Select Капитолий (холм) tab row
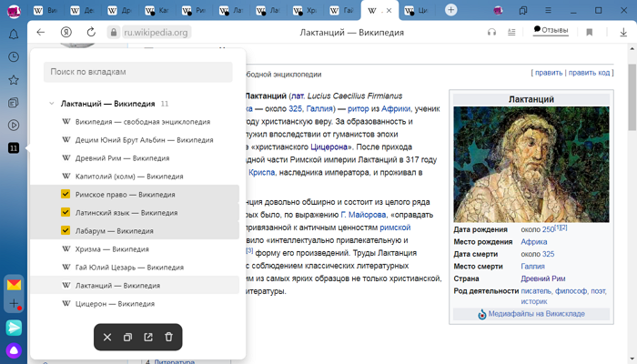Screen dimensions: 637x364 tap(135, 177)
